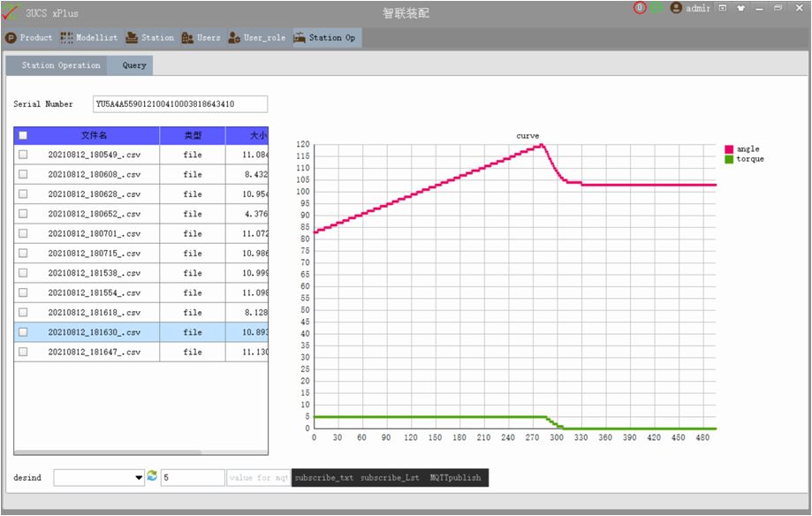Click the red circle alert counter icon
The width and height of the screenshot is (812, 516).
coord(640,8)
